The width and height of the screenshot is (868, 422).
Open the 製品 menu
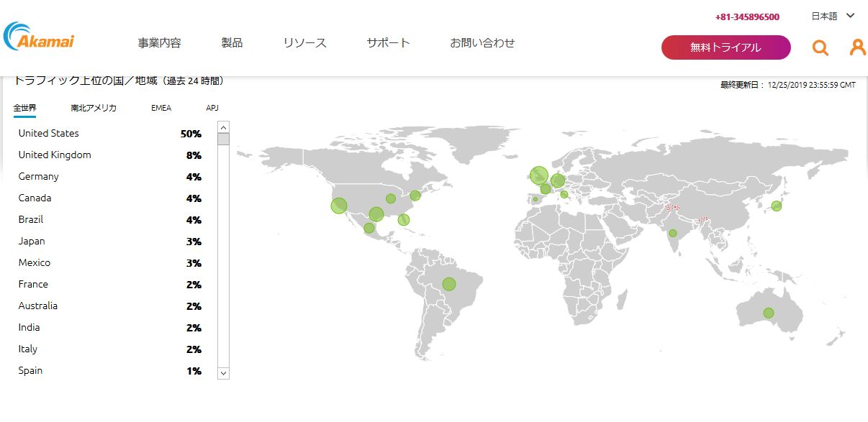click(x=232, y=43)
